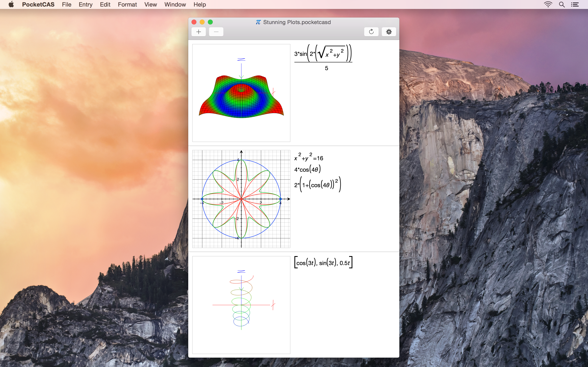Click the [cos(3t), sin(3t), 0.5t] expression
This screenshot has height=367, width=588.
point(323,263)
